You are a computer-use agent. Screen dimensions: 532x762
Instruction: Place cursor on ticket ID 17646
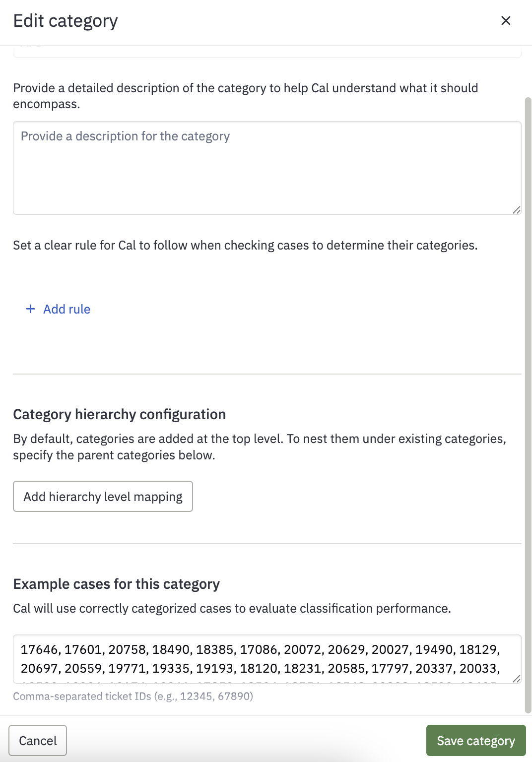click(x=39, y=649)
